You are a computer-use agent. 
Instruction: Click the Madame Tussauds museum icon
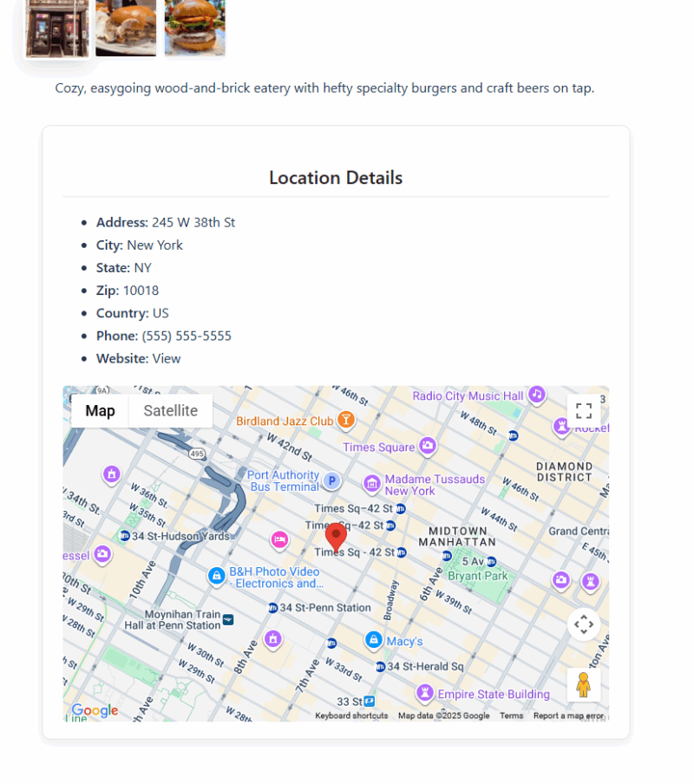click(372, 483)
